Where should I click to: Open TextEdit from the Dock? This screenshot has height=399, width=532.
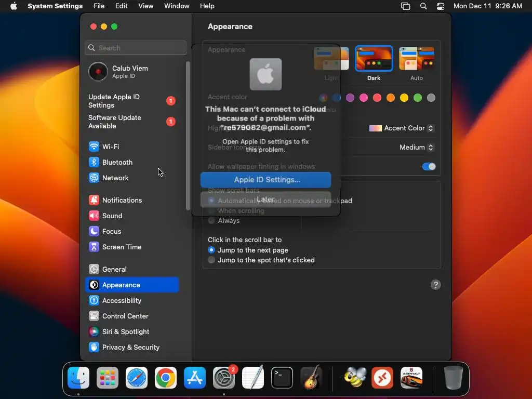point(253,378)
